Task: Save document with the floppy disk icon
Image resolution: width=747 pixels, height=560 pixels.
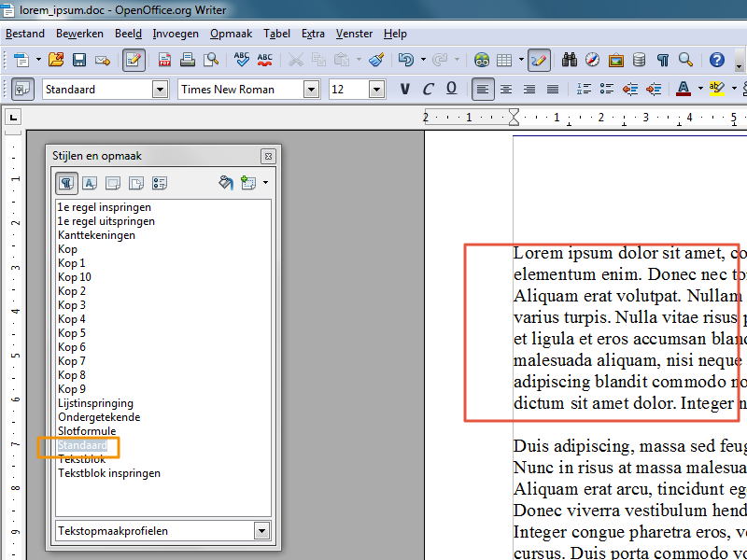Action: click(x=79, y=60)
